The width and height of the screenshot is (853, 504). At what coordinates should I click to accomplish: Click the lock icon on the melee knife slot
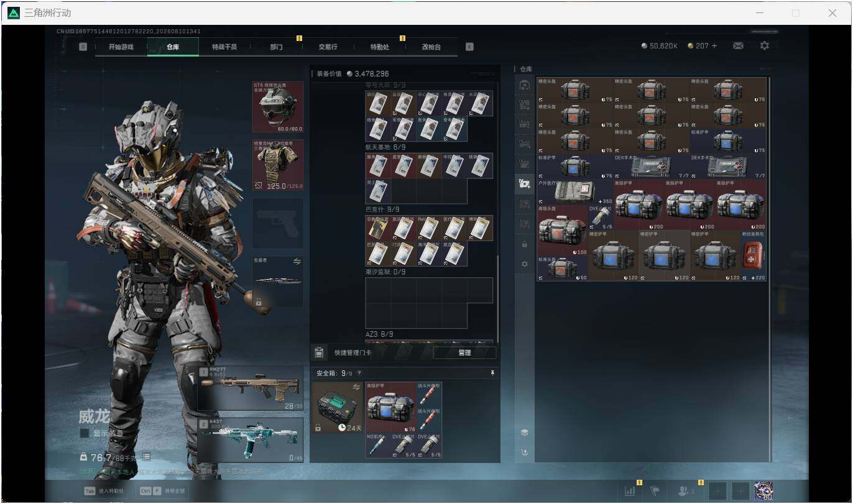259,302
